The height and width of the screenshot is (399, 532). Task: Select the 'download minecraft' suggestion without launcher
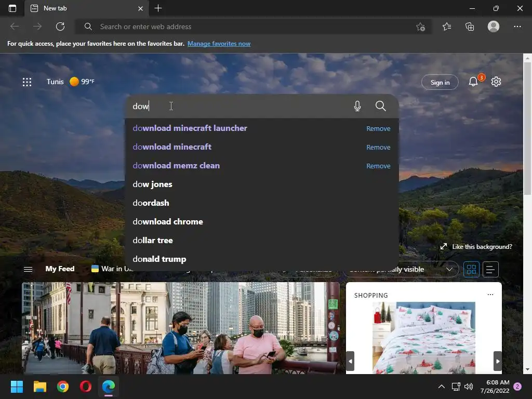point(171,147)
